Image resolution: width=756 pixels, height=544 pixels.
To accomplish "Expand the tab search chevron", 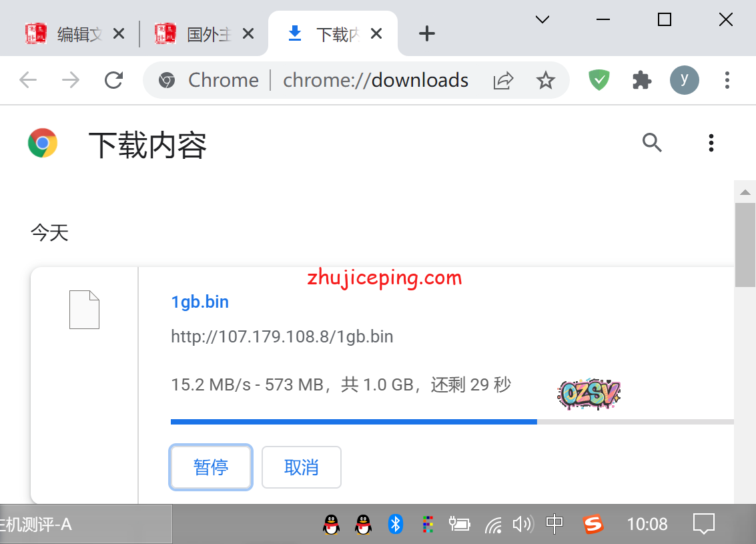I will pyautogui.click(x=542, y=20).
